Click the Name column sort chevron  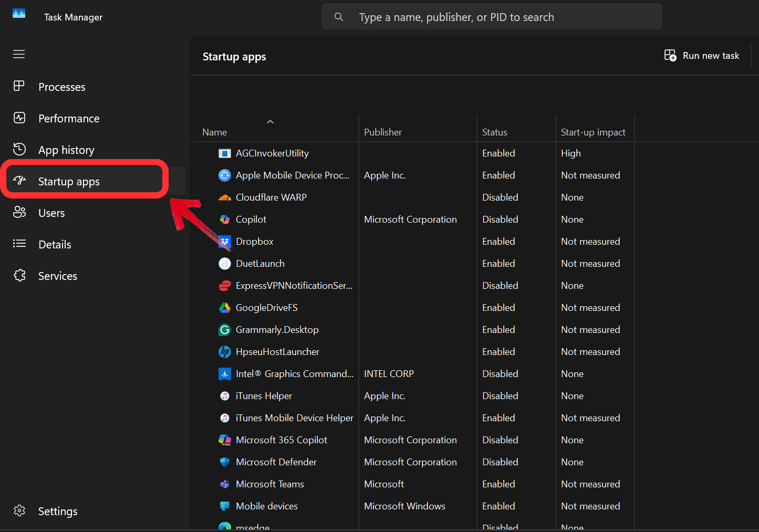[x=271, y=121]
